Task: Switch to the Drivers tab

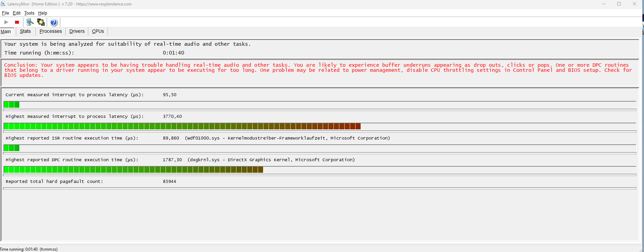Action: 77,31
